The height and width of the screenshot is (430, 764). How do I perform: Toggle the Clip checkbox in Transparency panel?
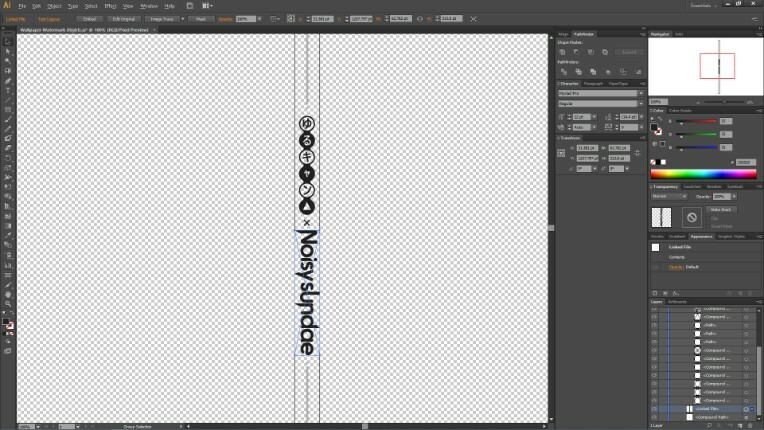point(708,219)
